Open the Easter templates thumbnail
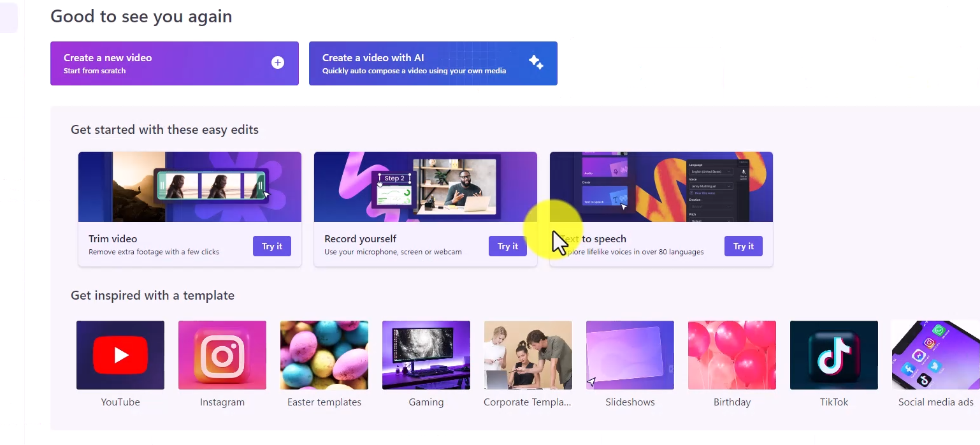 (x=324, y=355)
